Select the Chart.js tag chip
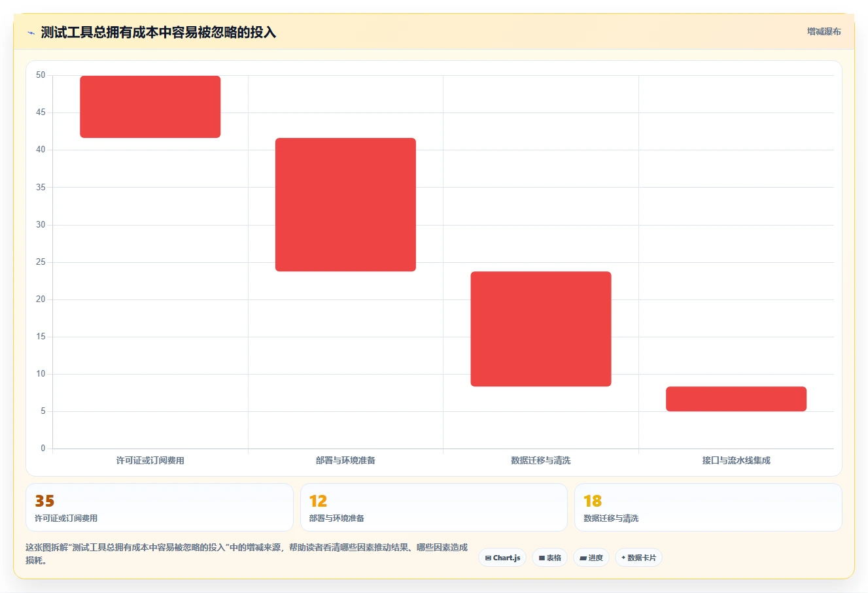The image size is (868, 593). (502, 558)
